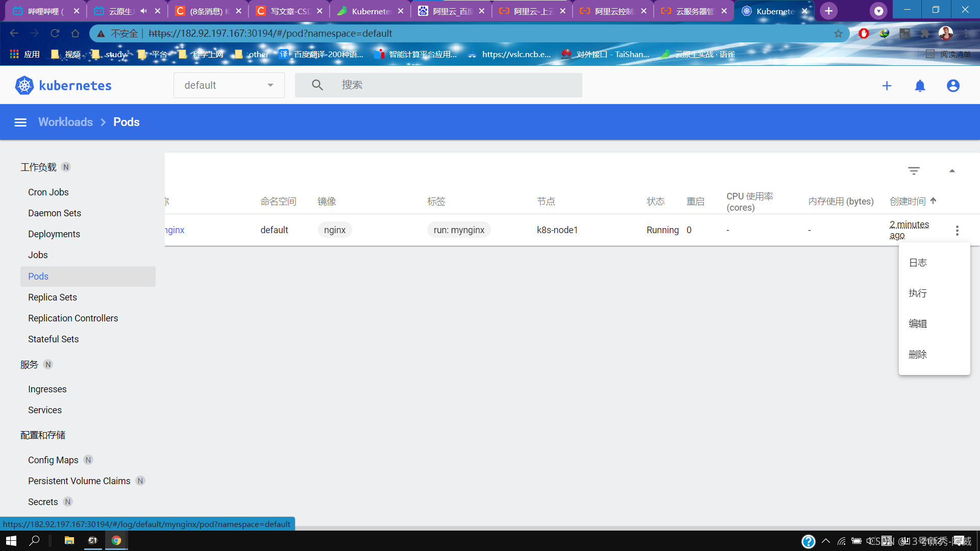
Task: Open the hamburger navigation menu
Action: 20,122
